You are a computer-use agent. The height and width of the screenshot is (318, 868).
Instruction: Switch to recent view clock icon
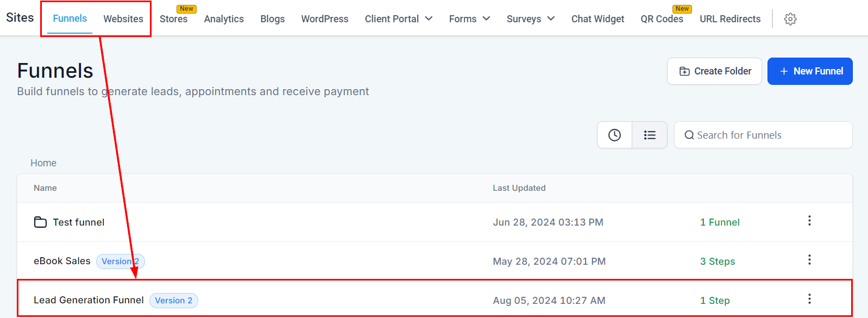[614, 135]
